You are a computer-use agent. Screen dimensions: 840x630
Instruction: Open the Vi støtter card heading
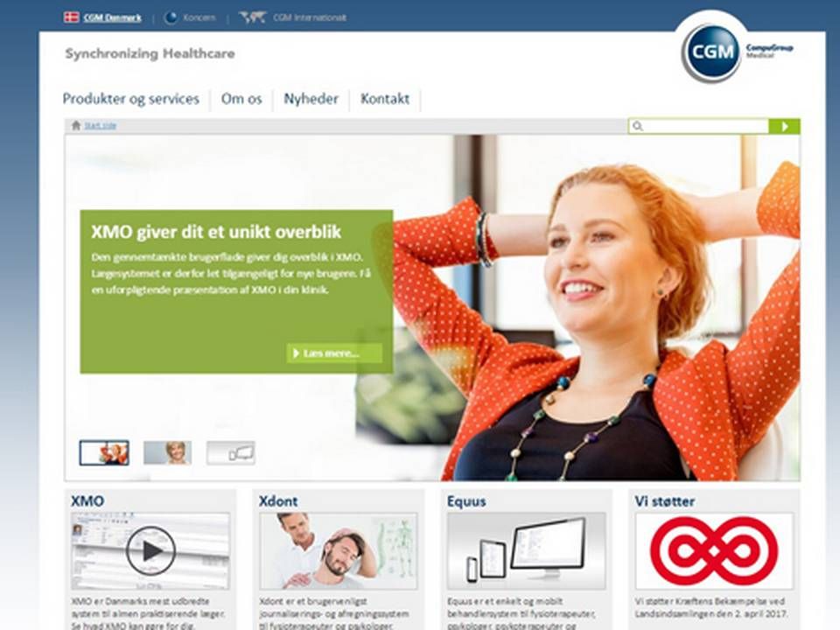(665, 501)
